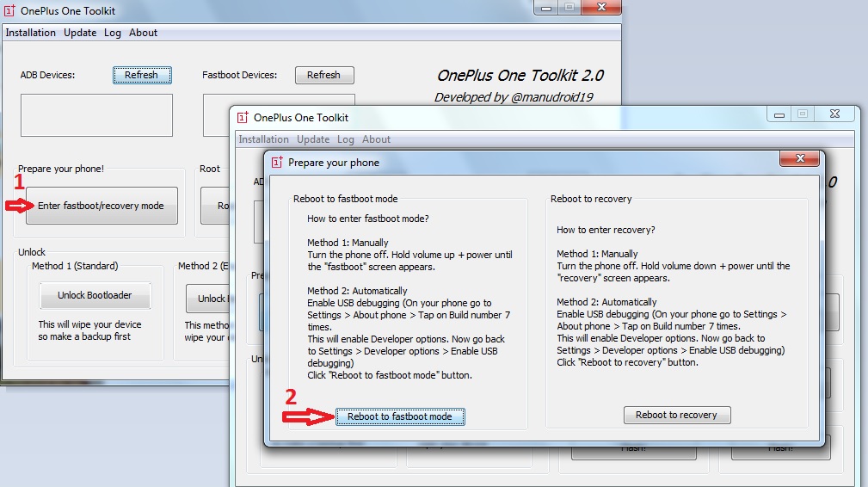
Task: Open Log menu in middle Toolkit window
Action: (346, 139)
